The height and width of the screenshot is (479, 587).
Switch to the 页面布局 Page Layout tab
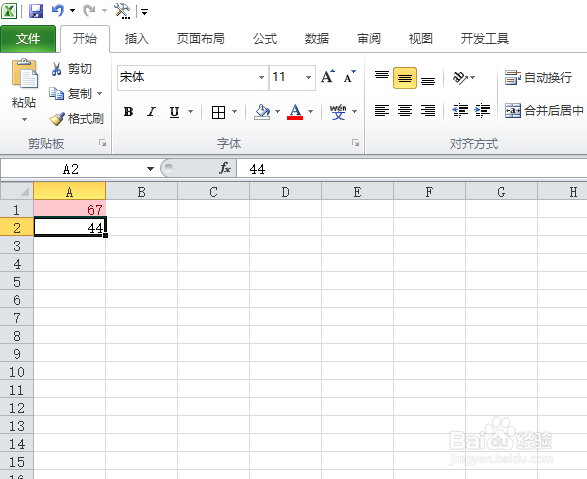(201, 39)
